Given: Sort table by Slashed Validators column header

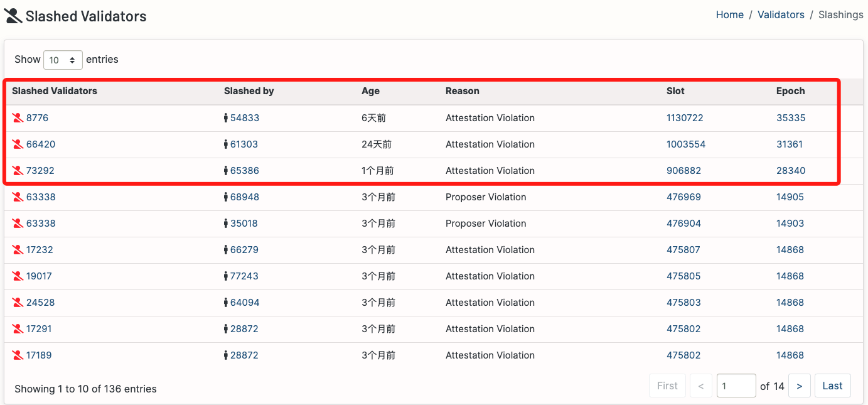Looking at the screenshot, I should (x=55, y=91).
